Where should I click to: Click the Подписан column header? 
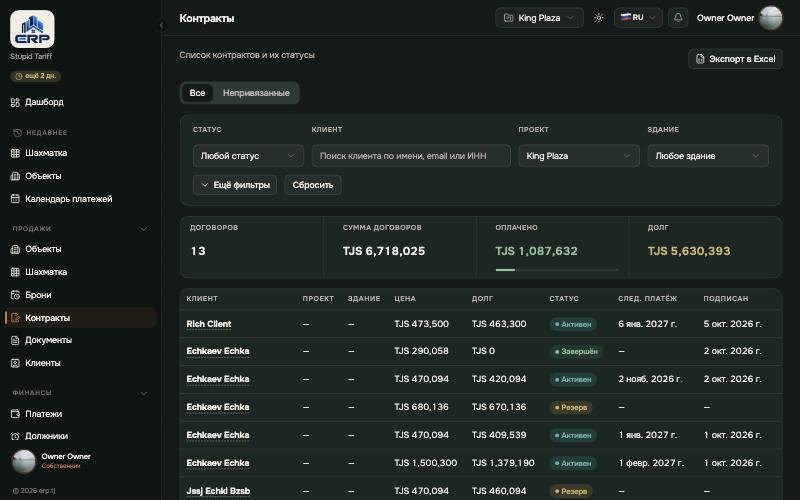pyautogui.click(x=726, y=298)
